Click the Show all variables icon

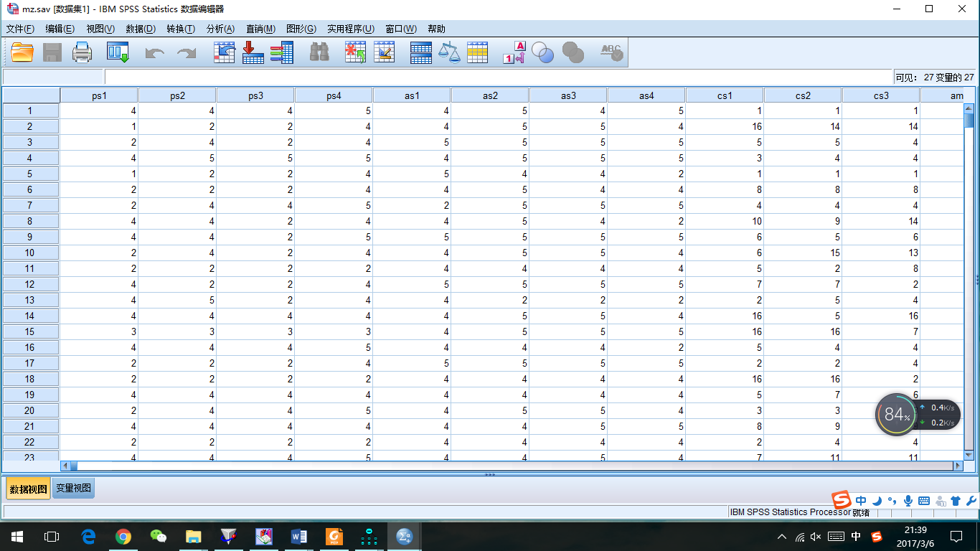[x=573, y=52]
